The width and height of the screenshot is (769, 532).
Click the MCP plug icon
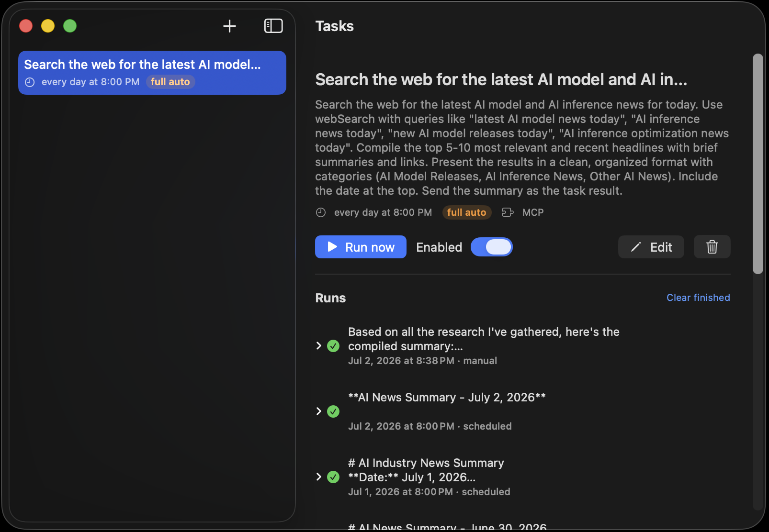508,212
